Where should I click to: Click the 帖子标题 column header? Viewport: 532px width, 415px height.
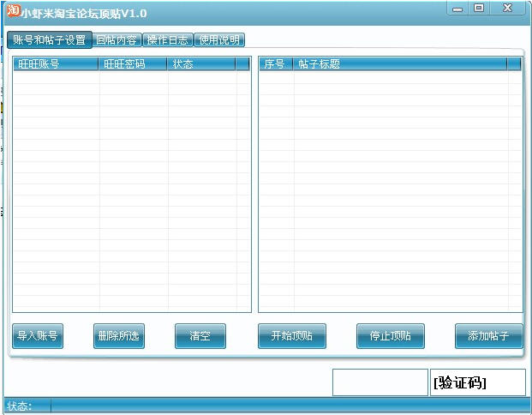pyautogui.click(x=400, y=63)
